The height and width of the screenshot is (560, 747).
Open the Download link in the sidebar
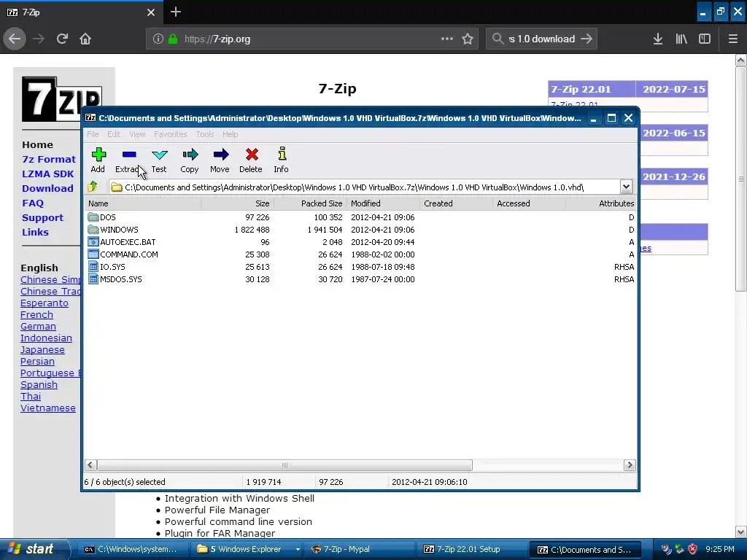[47, 189]
